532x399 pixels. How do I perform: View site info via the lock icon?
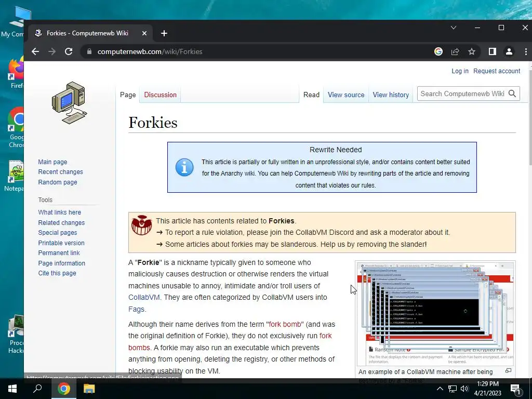point(89,51)
